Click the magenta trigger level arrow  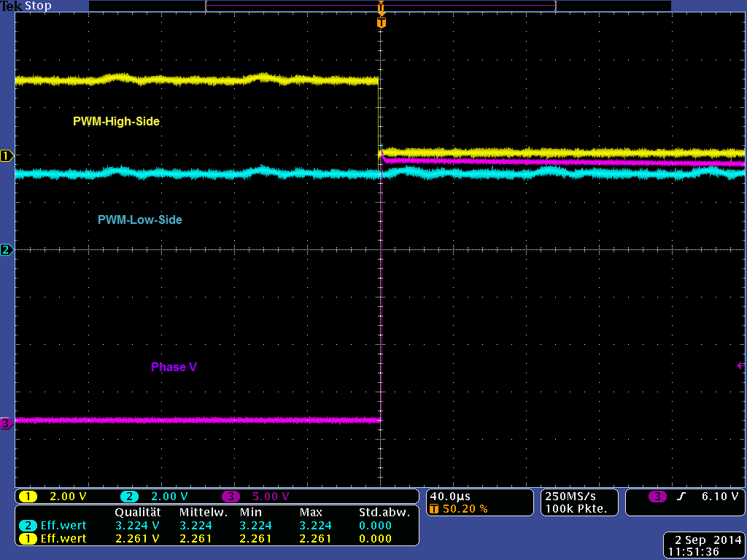[740, 366]
